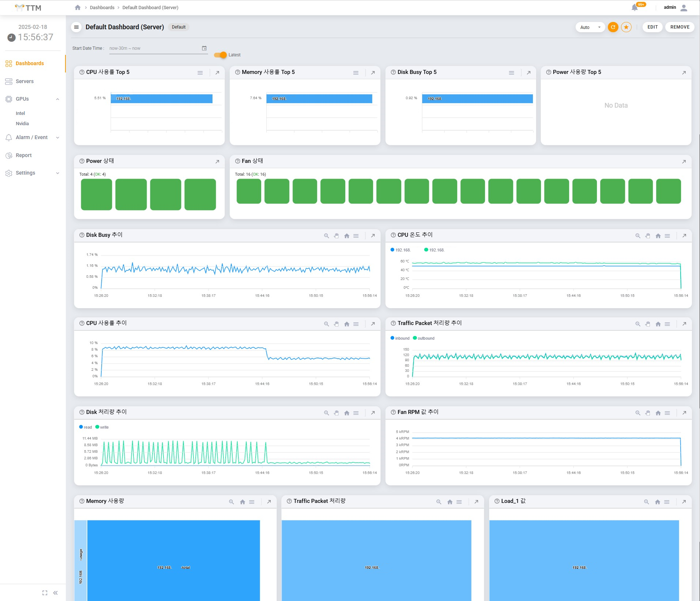The width and height of the screenshot is (700, 601).
Task: Expand the Alarm / Event sidebar menu
Action: pos(33,137)
